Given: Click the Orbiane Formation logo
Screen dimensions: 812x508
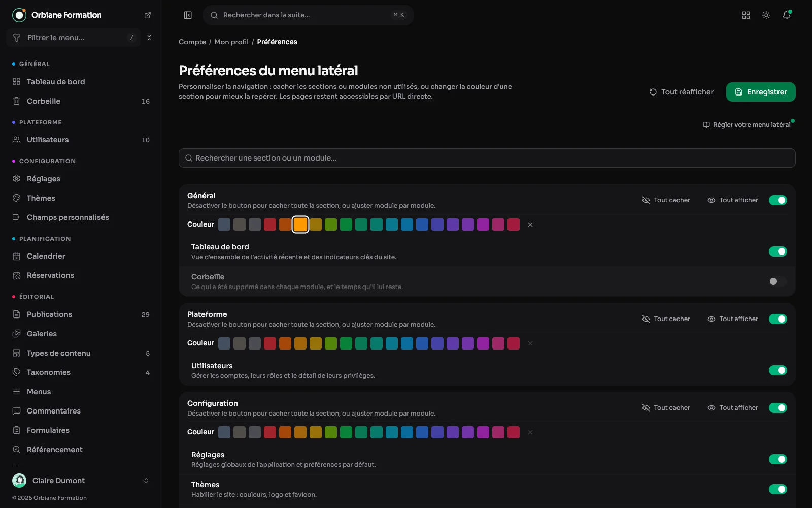Looking at the screenshot, I should click(19, 15).
